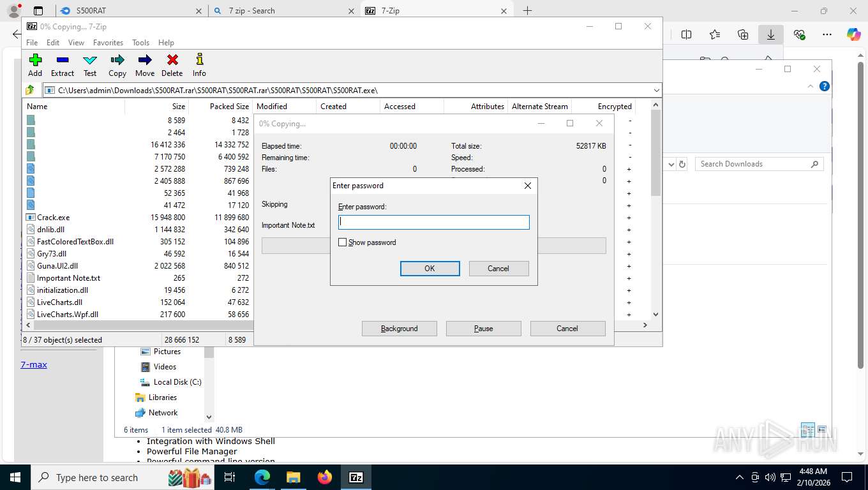Click the Background button in copy dialog
868x490 pixels.
click(x=399, y=329)
